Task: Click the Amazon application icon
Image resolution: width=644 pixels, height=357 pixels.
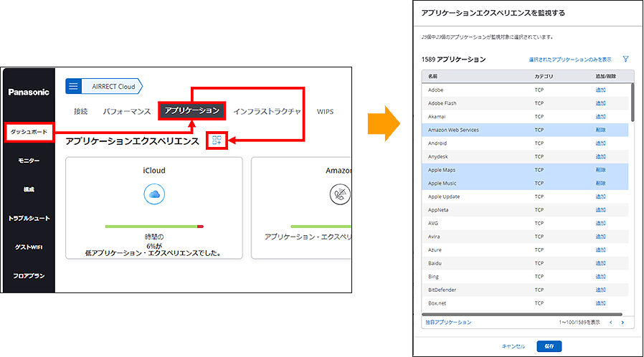Action: 340,194
